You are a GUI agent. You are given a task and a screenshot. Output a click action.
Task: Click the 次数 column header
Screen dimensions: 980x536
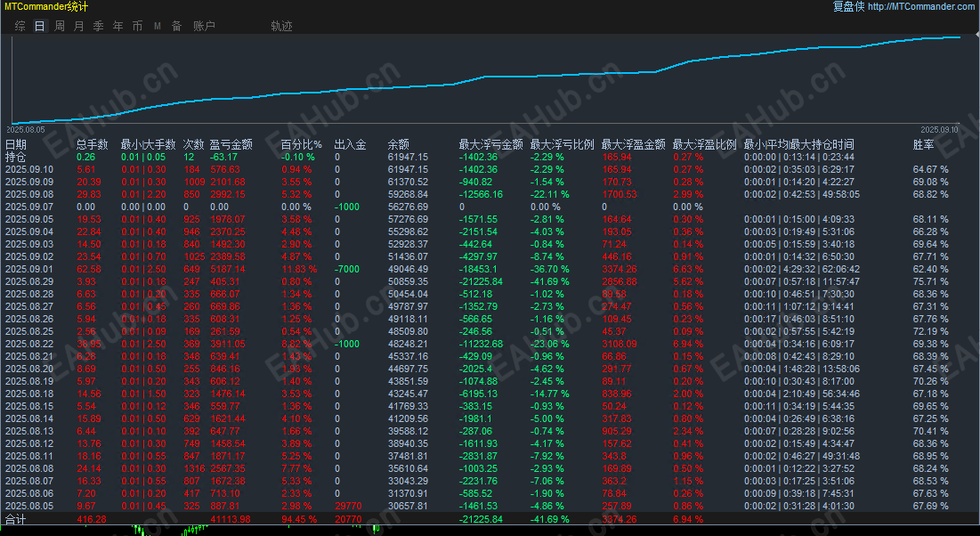pos(194,144)
